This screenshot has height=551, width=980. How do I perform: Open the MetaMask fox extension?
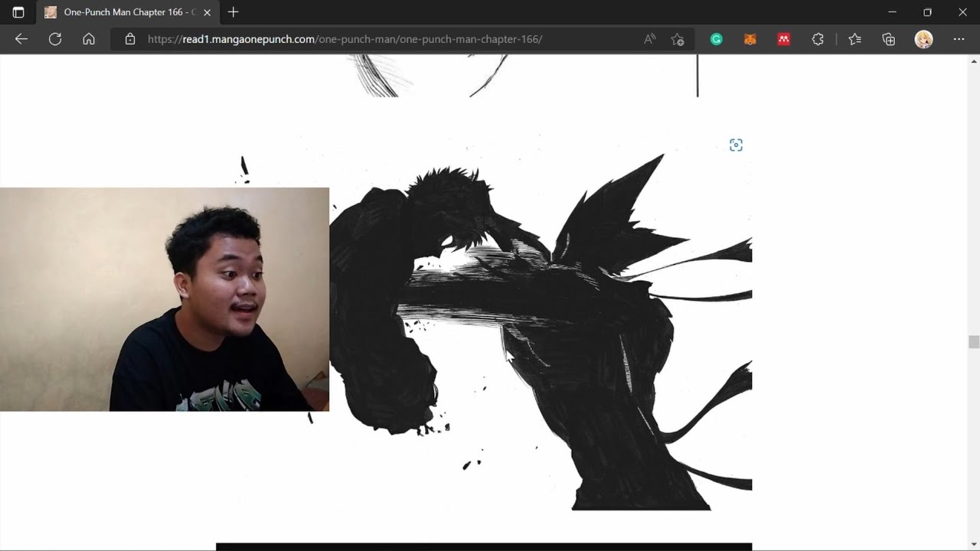coord(750,39)
